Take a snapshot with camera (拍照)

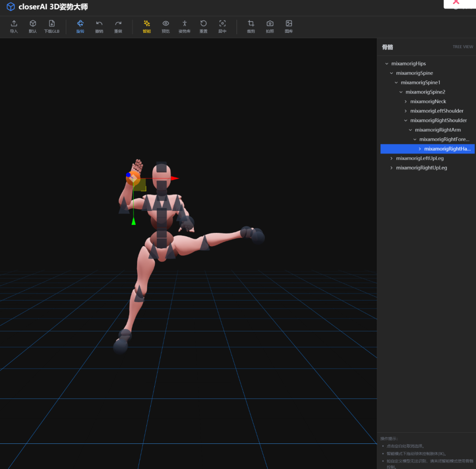[270, 26]
